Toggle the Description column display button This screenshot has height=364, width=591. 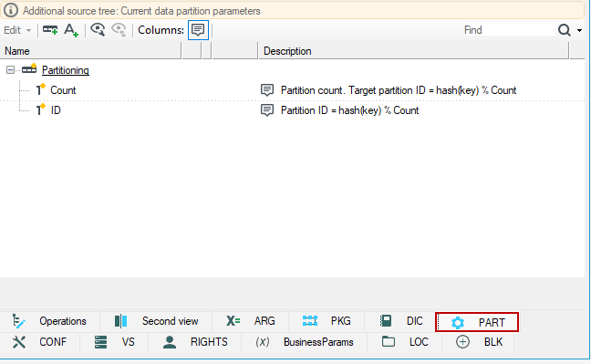(198, 30)
